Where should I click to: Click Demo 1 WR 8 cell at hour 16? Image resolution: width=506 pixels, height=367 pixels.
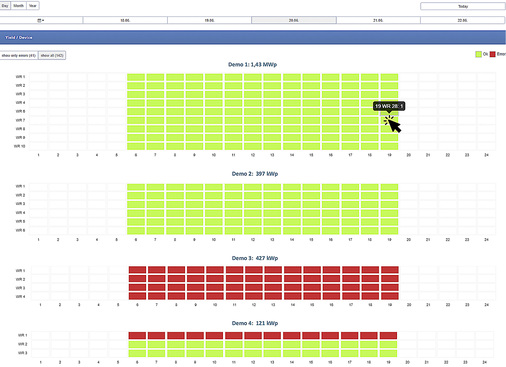point(331,129)
